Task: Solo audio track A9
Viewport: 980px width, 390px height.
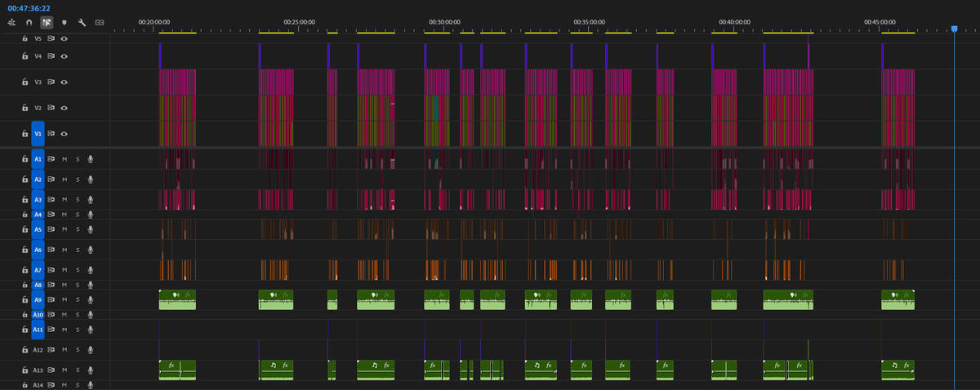Action: click(x=78, y=300)
